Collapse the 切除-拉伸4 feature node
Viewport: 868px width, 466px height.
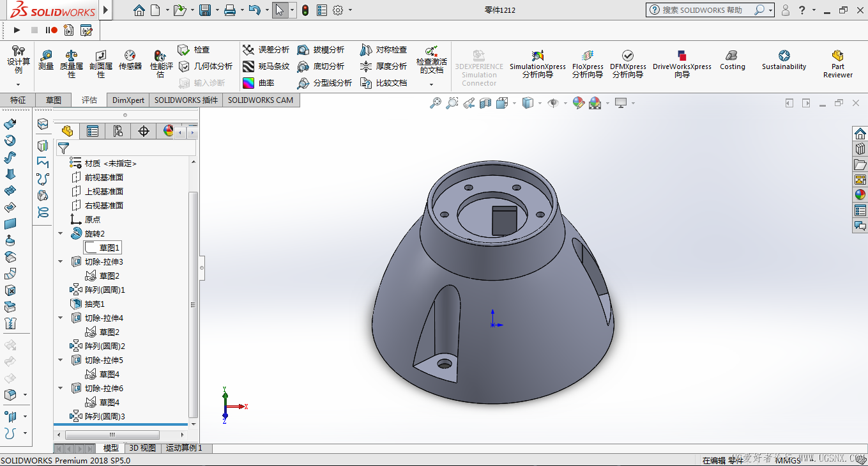coord(61,318)
